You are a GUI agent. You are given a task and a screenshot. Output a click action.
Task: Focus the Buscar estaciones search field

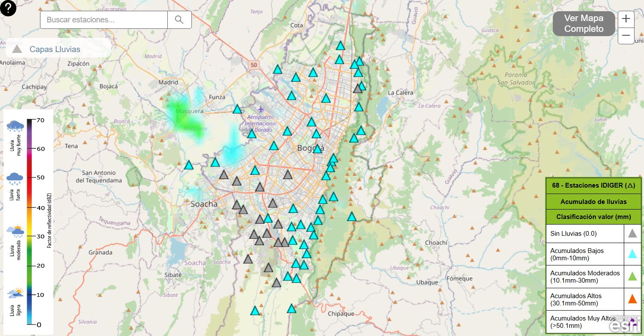104,20
